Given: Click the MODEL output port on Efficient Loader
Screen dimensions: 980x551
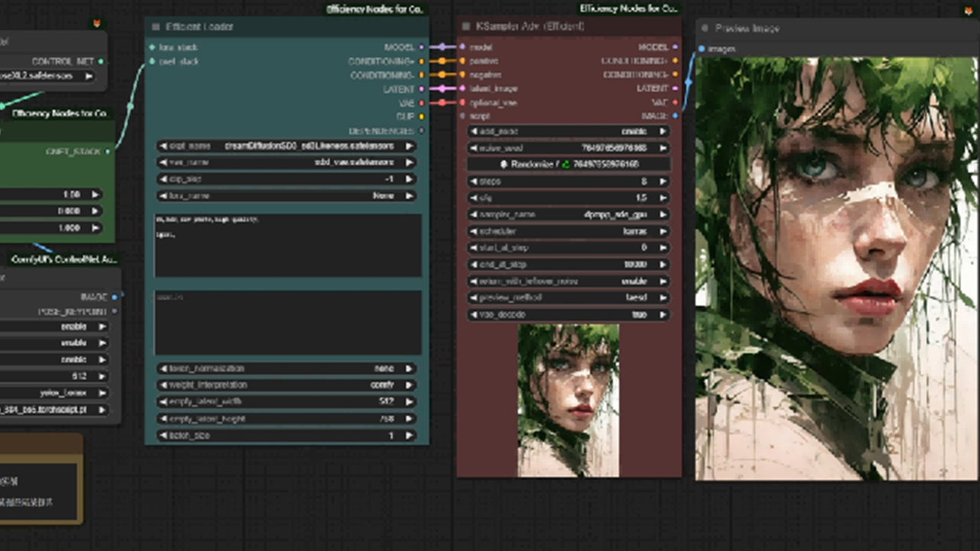Looking at the screenshot, I should click(x=421, y=47).
